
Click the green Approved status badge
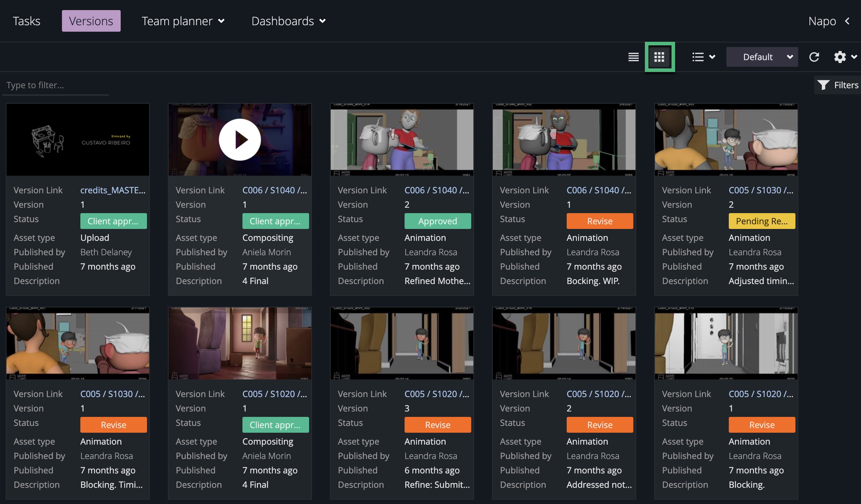coord(437,221)
